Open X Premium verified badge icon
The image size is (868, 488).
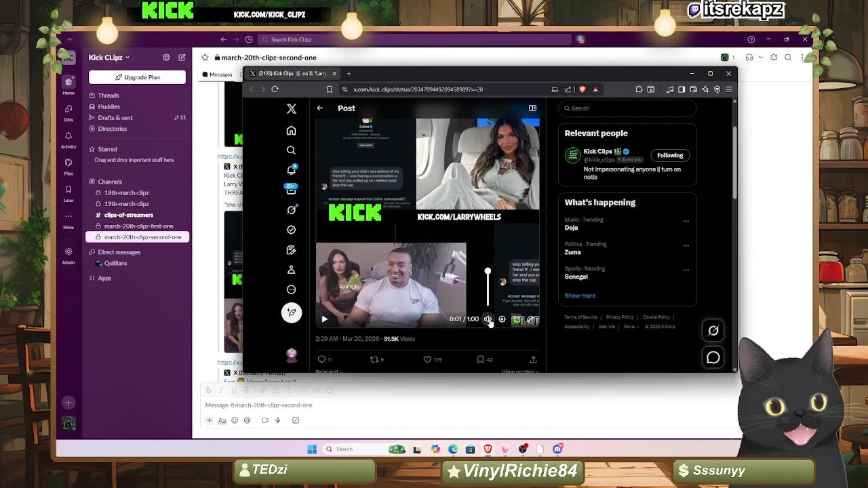(291, 230)
